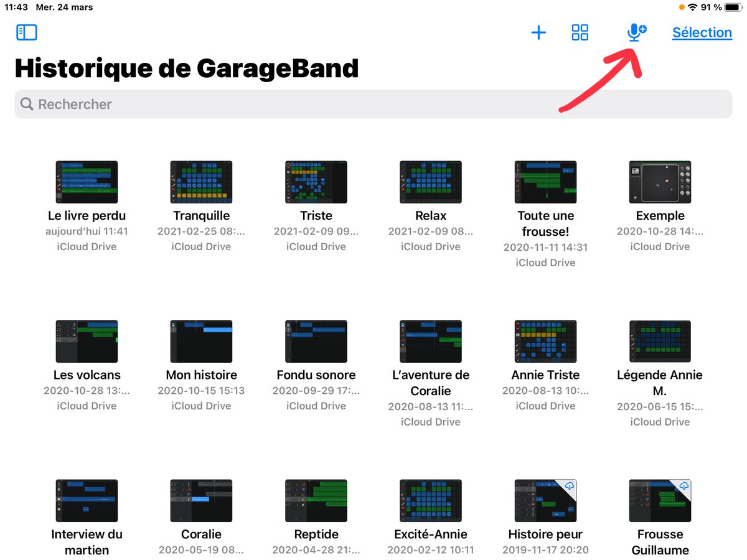Select 'L'aventure de Coralie' title text
The width and height of the screenshot is (747, 560).
431,383
